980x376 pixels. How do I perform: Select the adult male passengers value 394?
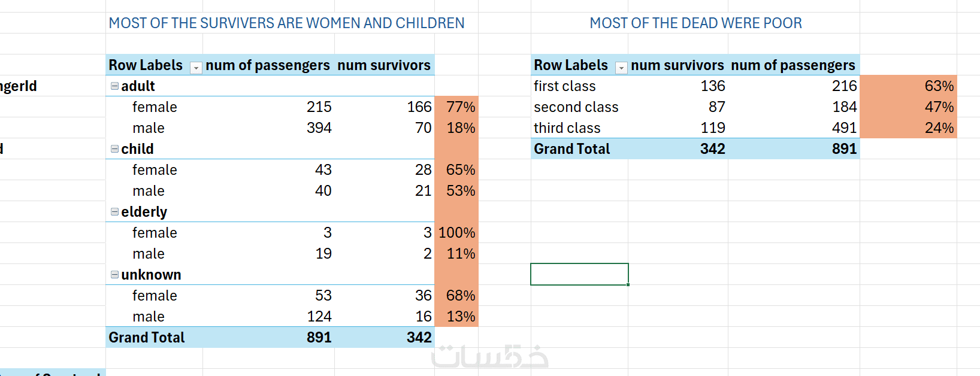(x=319, y=128)
